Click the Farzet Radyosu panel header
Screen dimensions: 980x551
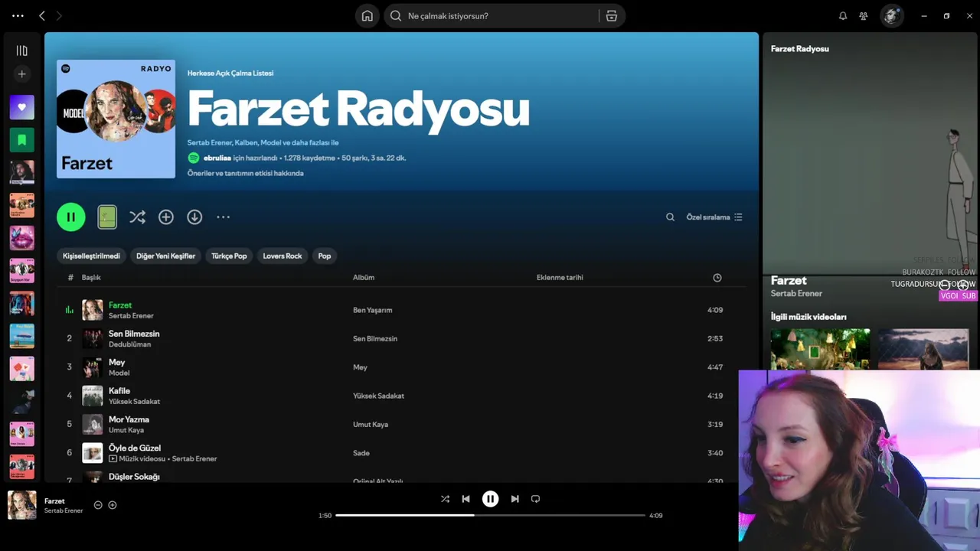[799, 49]
